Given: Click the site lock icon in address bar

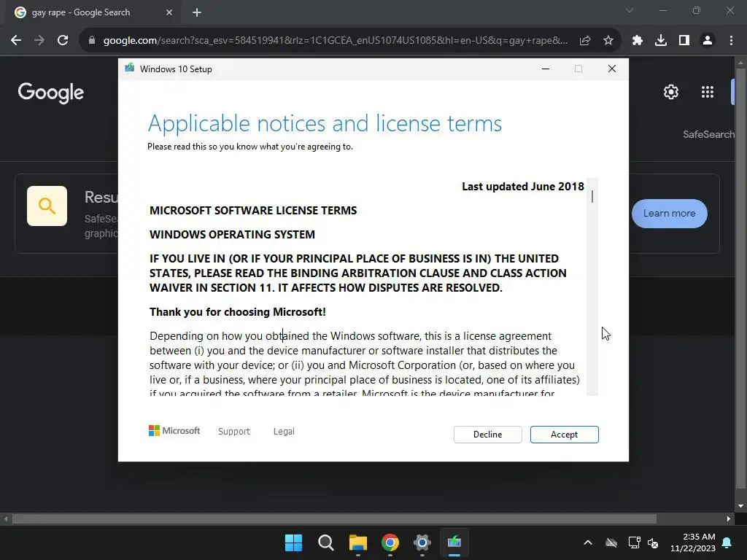Looking at the screenshot, I should (x=92, y=41).
